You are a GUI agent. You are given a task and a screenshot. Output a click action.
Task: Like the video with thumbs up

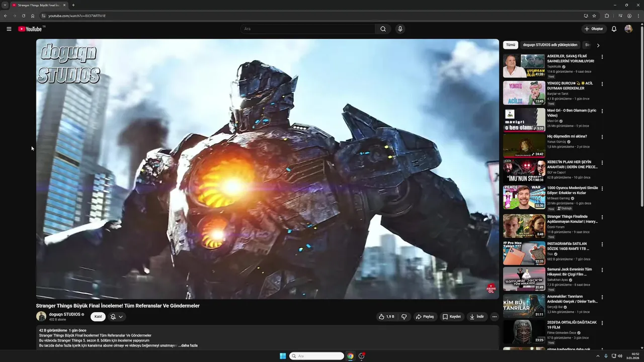pyautogui.click(x=387, y=317)
